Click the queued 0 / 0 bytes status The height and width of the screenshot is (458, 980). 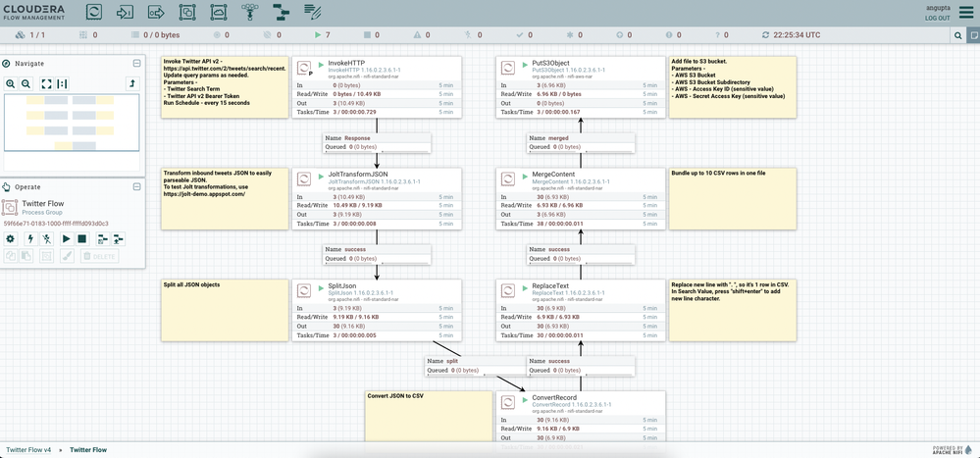155,35
